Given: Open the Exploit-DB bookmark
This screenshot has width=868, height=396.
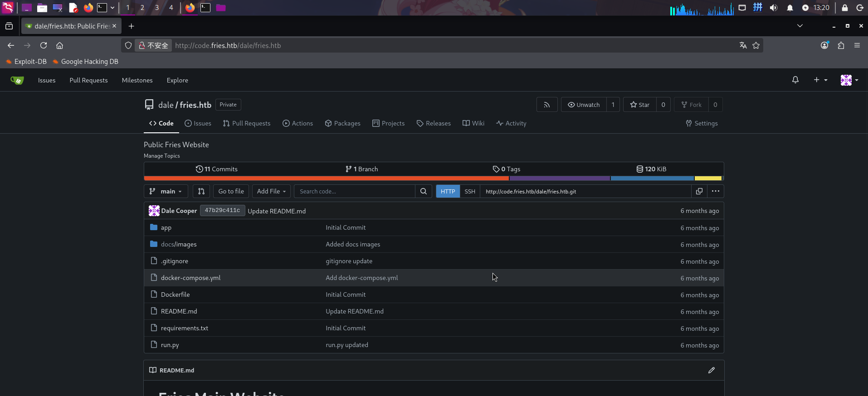Looking at the screenshot, I should point(26,62).
